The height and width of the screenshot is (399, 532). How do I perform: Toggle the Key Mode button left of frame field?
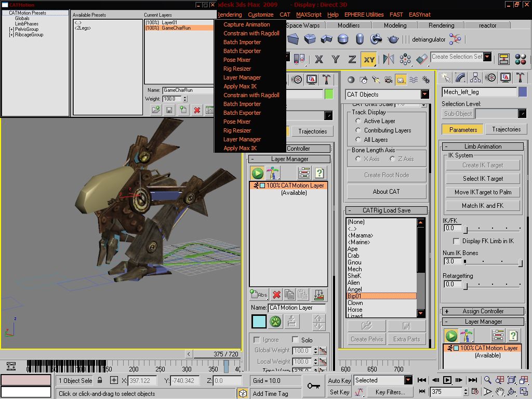coord(422,392)
